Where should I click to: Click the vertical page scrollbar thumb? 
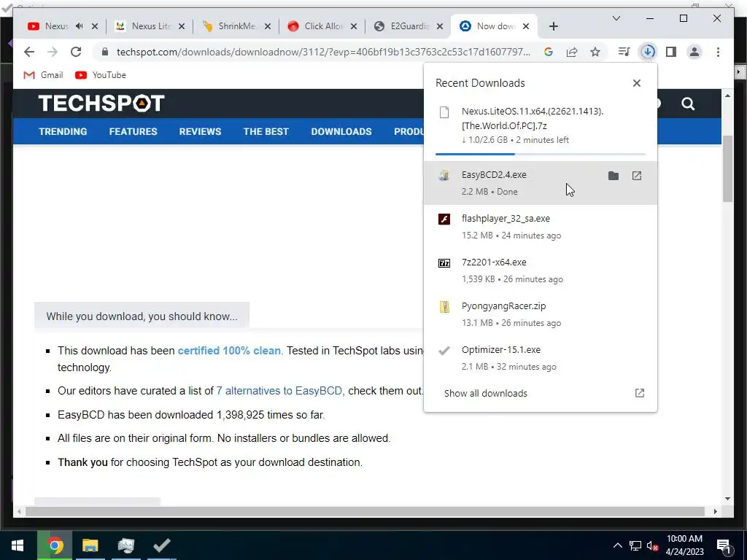[x=727, y=168]
